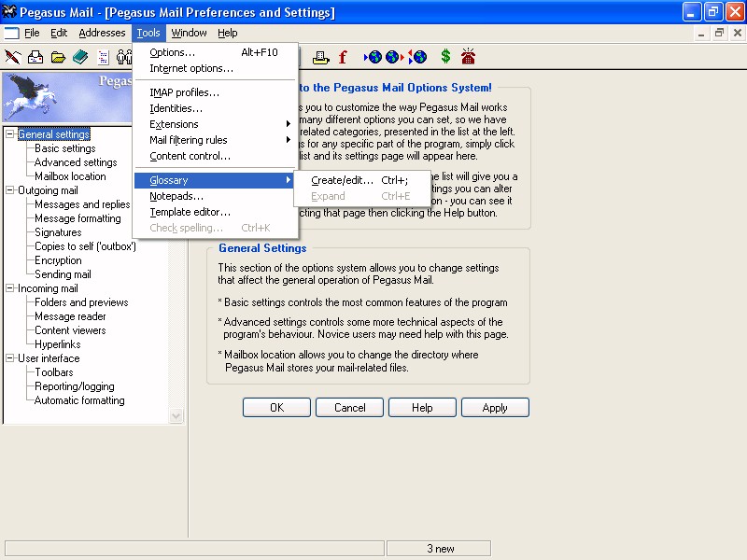Choose Internet options… menu entry
Screen dimensions: 747x560
(x=216, y=68)
